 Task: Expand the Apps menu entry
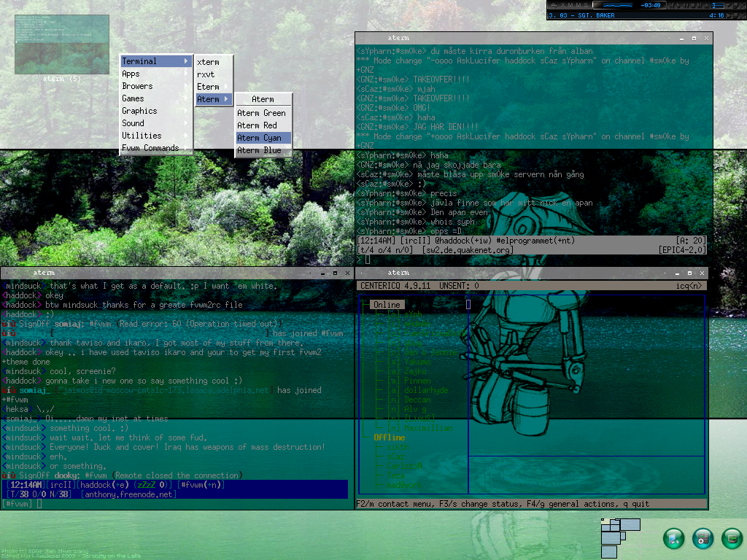point(155,74)
